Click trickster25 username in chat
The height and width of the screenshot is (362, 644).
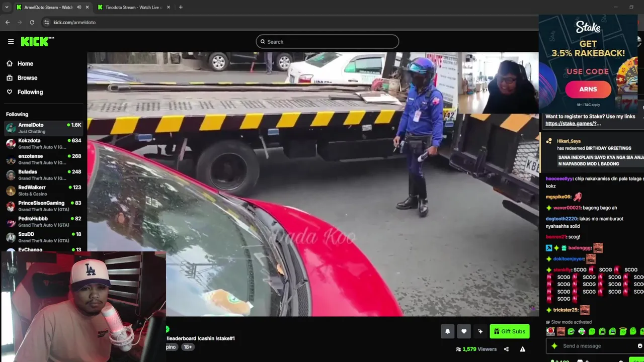tap(565, 310)
